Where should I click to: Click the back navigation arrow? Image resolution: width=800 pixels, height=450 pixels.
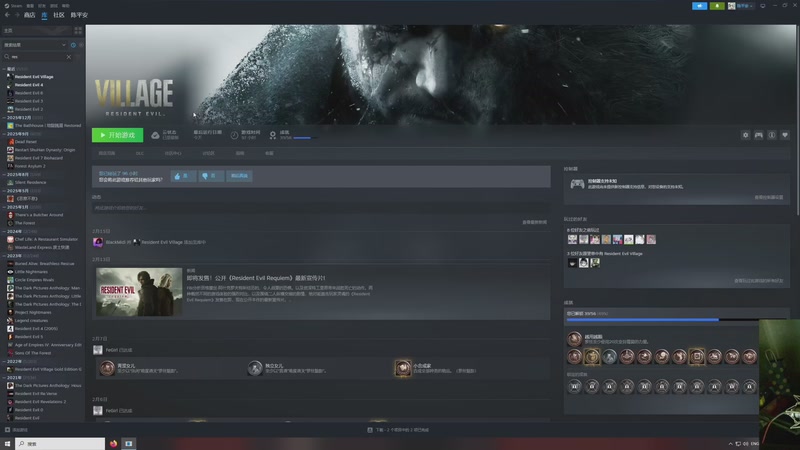pyautogui.click(x=7, y=15)
